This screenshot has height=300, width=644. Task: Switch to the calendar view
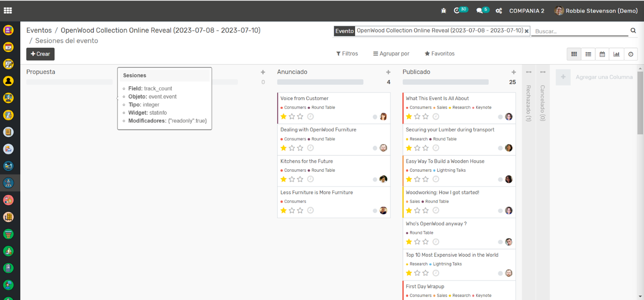pos(602,54)
